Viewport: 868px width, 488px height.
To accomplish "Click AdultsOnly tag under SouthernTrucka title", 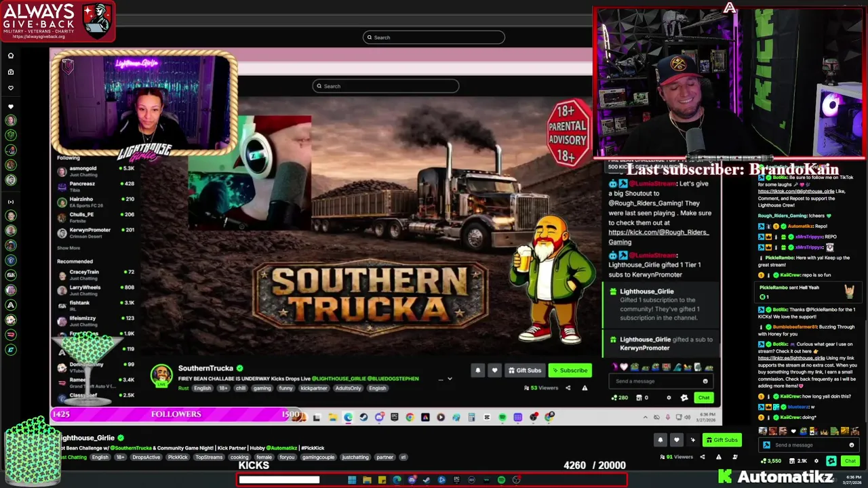I will (348, 388).
